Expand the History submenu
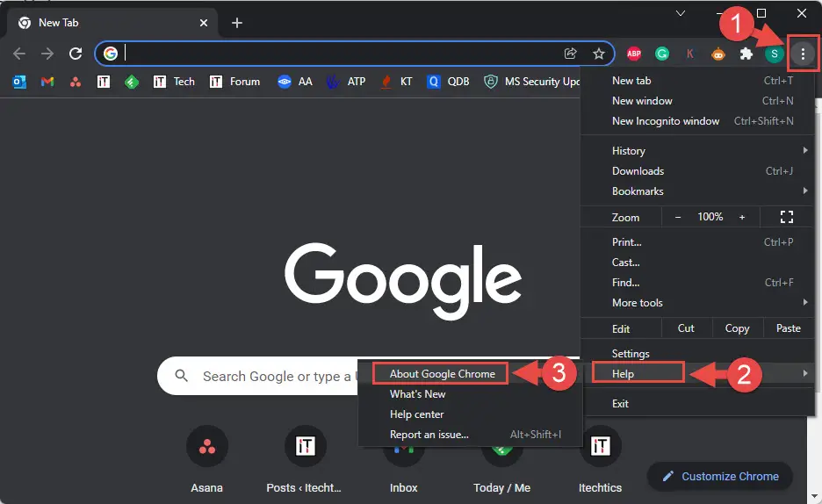Screen dimensions: 822x504 (x=698, y=151)
